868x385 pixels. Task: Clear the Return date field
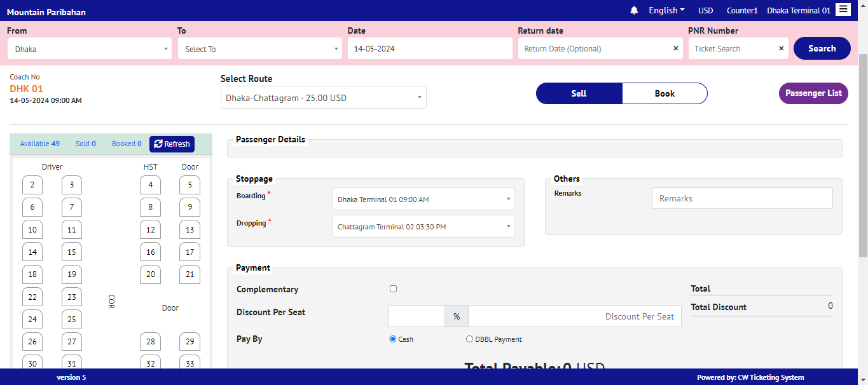click(x=675, y=49)
